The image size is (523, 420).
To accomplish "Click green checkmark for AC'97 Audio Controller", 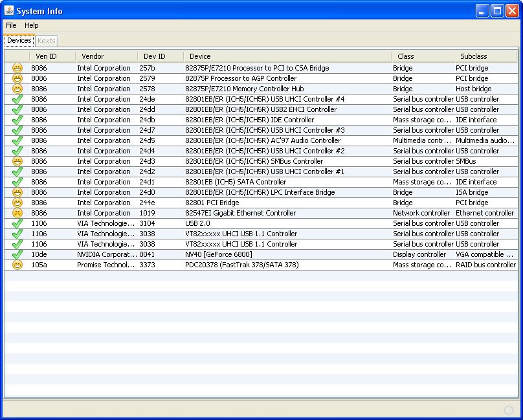I will pos(17,140).
